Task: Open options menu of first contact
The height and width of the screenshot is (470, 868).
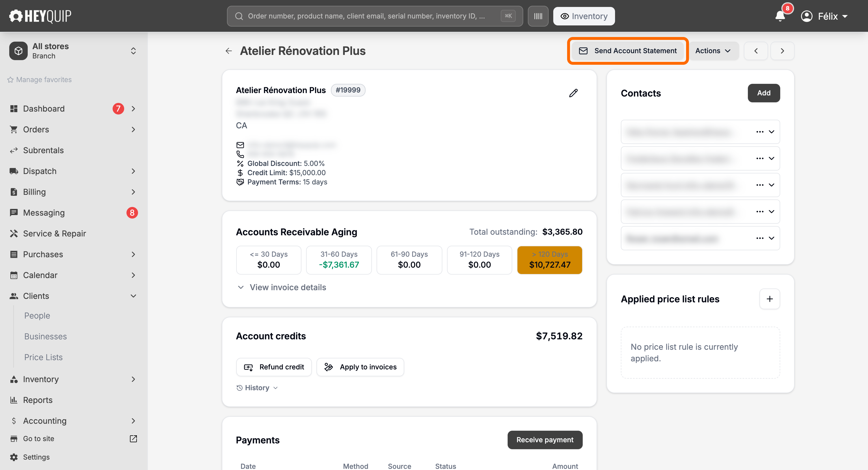Action: [x=759, y=132]
